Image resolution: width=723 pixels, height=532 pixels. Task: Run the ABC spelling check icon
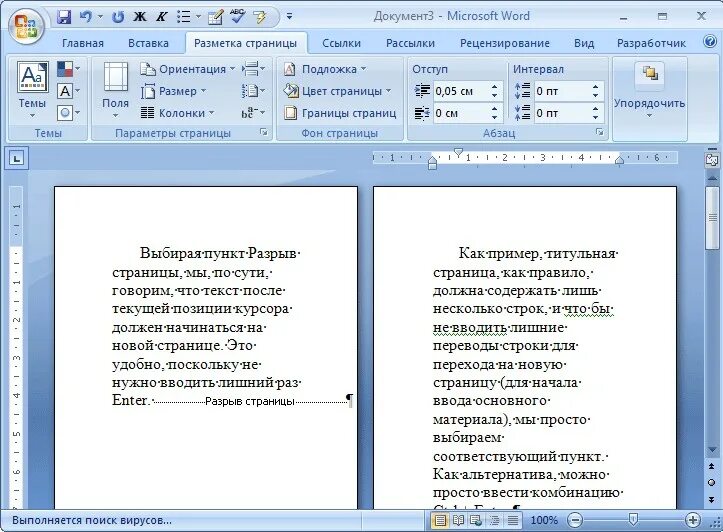coord(237,17)
